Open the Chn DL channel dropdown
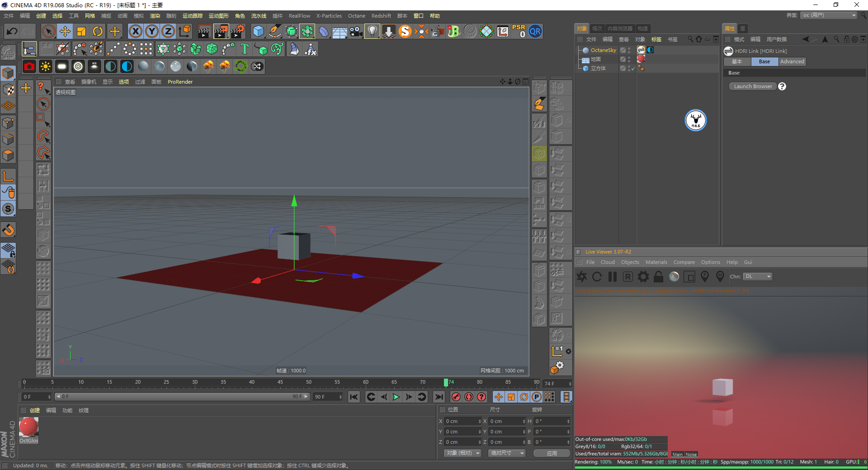This screenshot has height=470, width=868. tap(757, 277)
